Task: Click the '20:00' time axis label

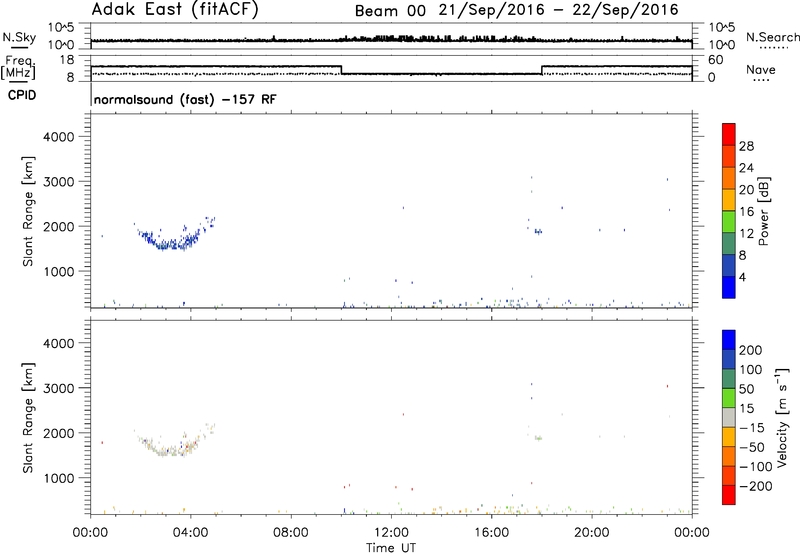Action: click(592, 533)
